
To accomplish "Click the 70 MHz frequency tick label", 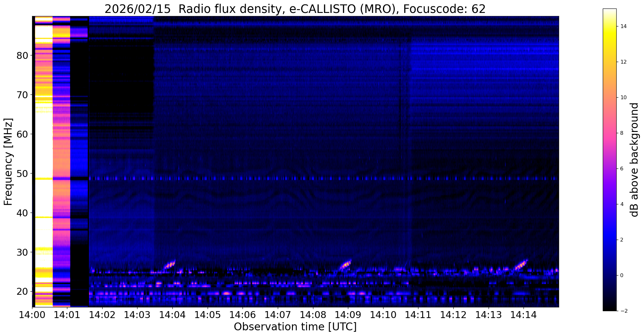I will pos(22,95).
